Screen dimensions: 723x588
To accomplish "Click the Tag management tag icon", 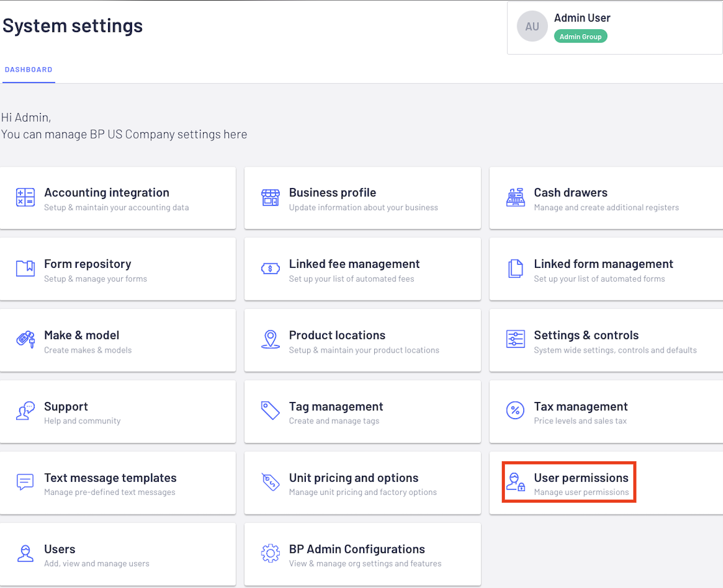I will tap(270, 410).
